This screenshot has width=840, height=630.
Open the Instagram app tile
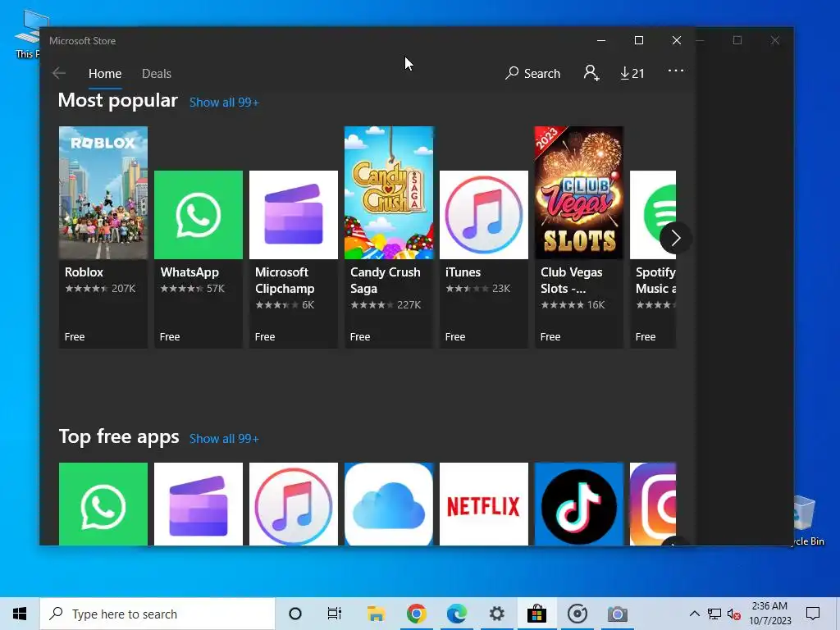tap(653, 504)
